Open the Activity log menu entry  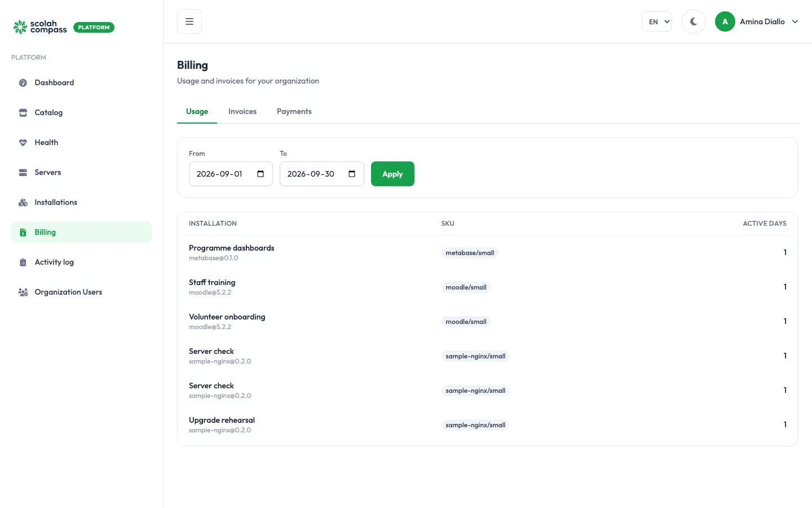coord(81,262)
